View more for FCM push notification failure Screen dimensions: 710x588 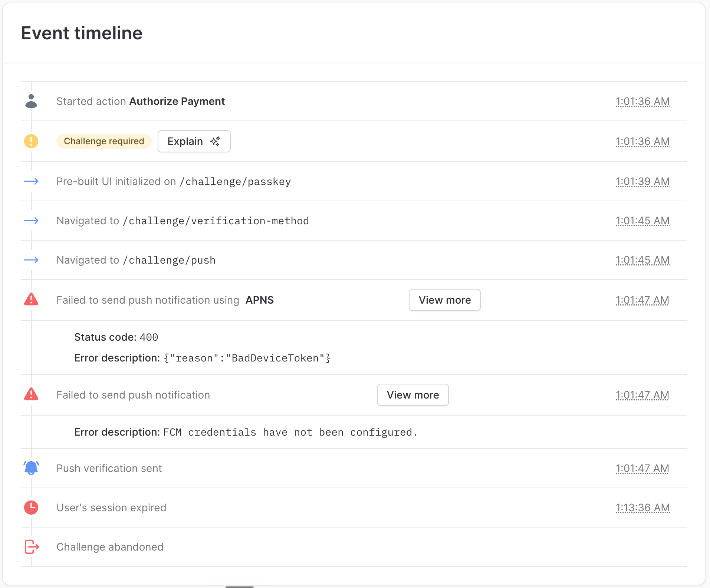coord(413,395)
